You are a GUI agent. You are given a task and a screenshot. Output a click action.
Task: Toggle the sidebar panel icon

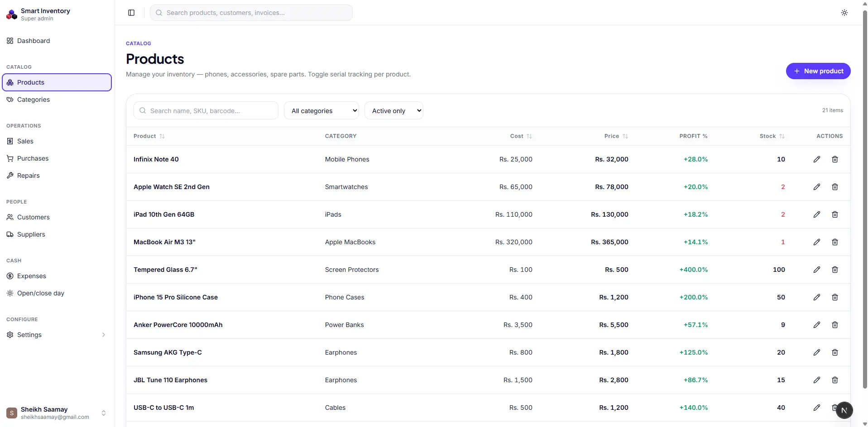131,13
